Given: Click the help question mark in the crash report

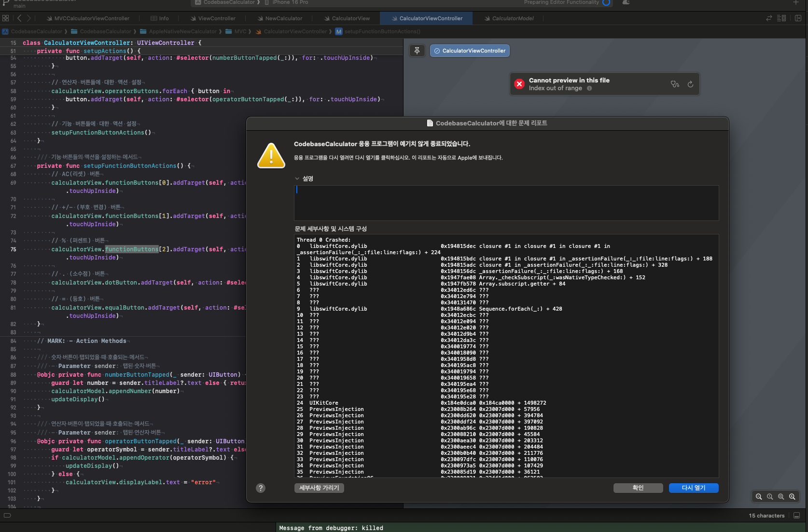Looking at the screenshot, I should [x=261, y=488].
